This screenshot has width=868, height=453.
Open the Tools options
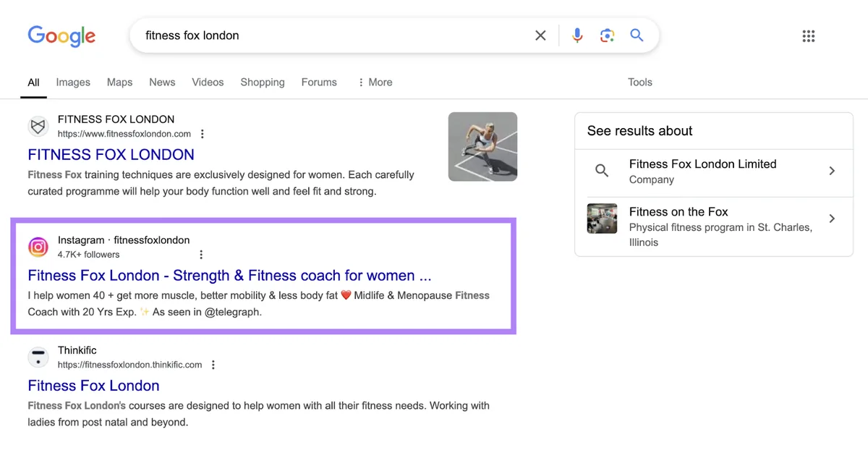tap(640, 82)
